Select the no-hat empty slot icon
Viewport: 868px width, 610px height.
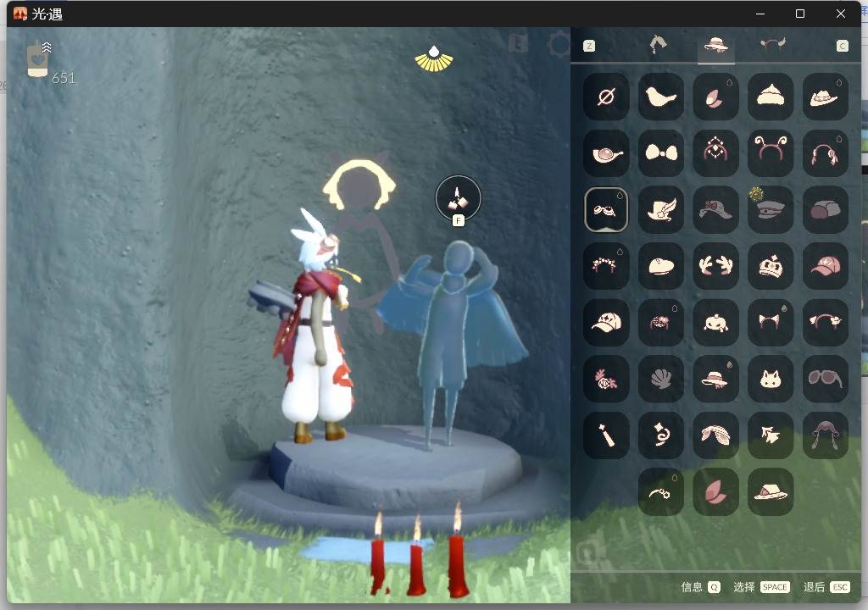[606, 97]
